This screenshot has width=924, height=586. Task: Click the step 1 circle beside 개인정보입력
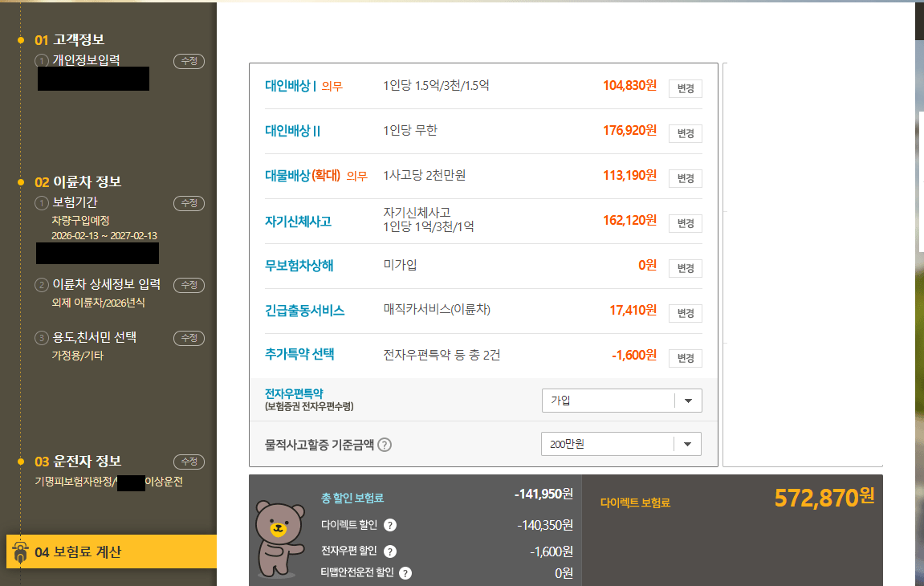[x=42, y=61]
